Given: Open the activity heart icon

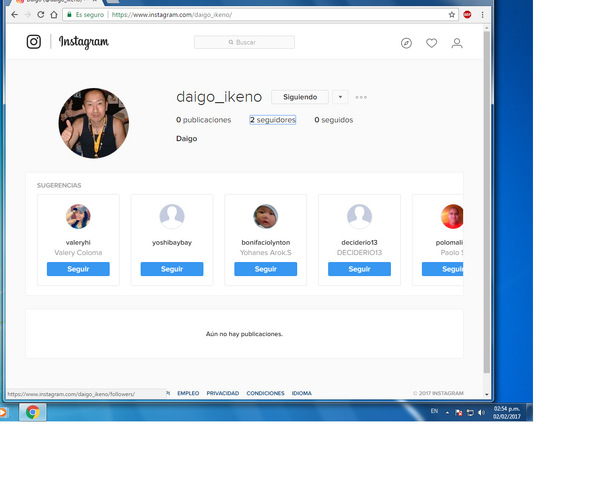Looking at the screenshot, I should tap(432, 43).
